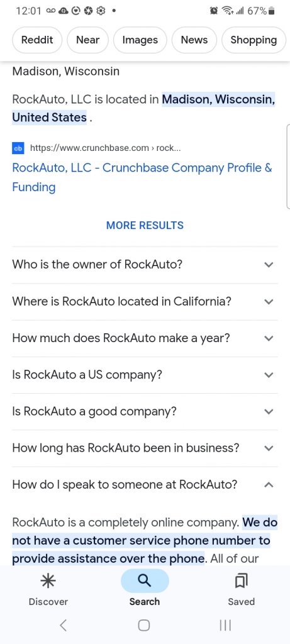The image size is (290, 644).
Task: Open the recent apps button
Action: [x=225, y=625]
